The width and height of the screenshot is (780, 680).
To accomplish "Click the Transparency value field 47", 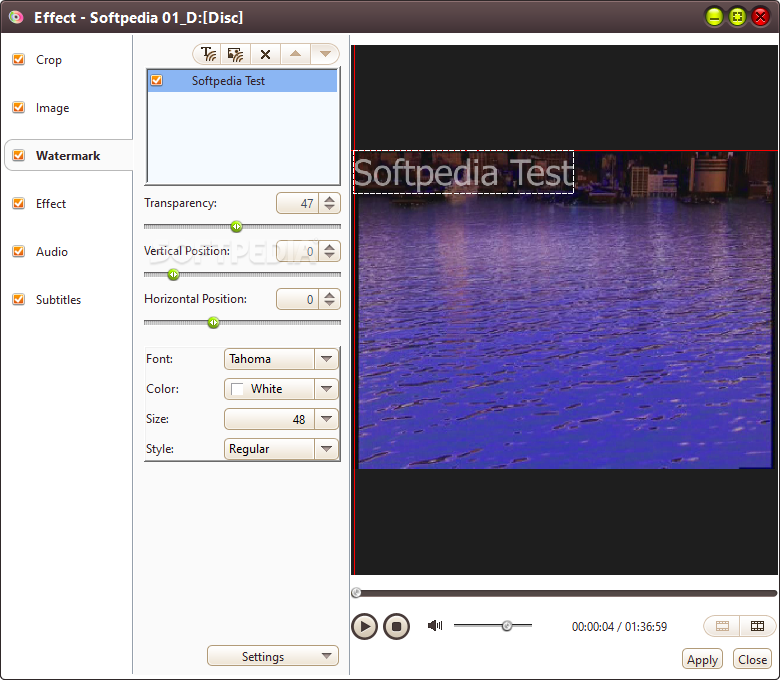I will point(297,203).
